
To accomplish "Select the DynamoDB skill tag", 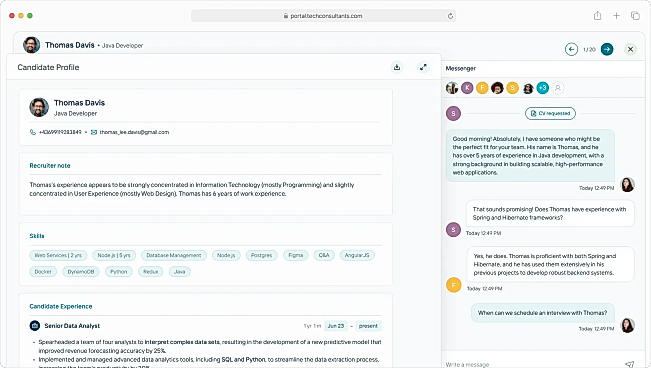I will click(x=81, y=272).
